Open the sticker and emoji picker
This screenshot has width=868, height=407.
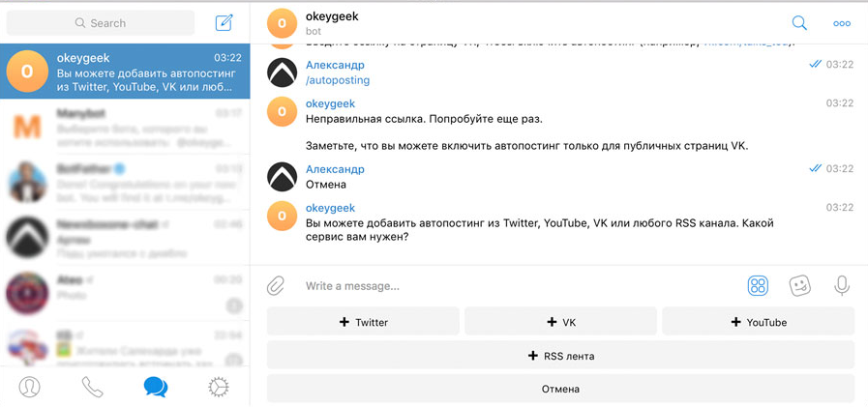799,285
